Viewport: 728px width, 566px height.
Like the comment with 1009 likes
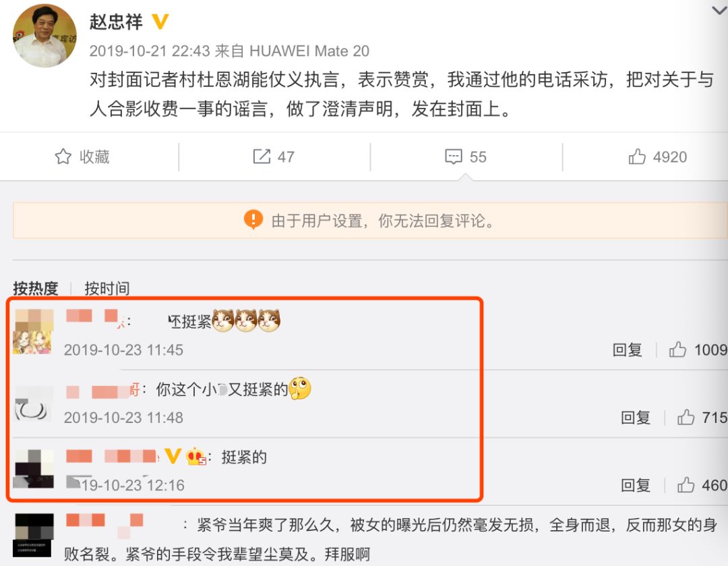pos(677,349)
